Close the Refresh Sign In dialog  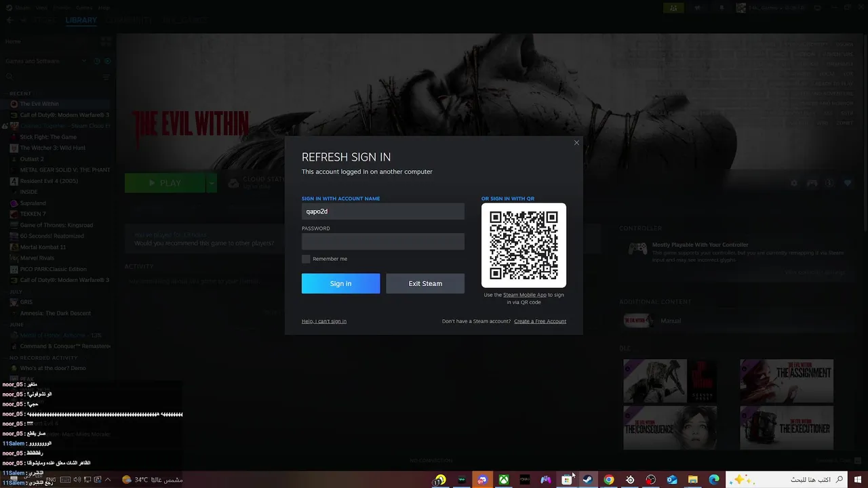[576, 142]
